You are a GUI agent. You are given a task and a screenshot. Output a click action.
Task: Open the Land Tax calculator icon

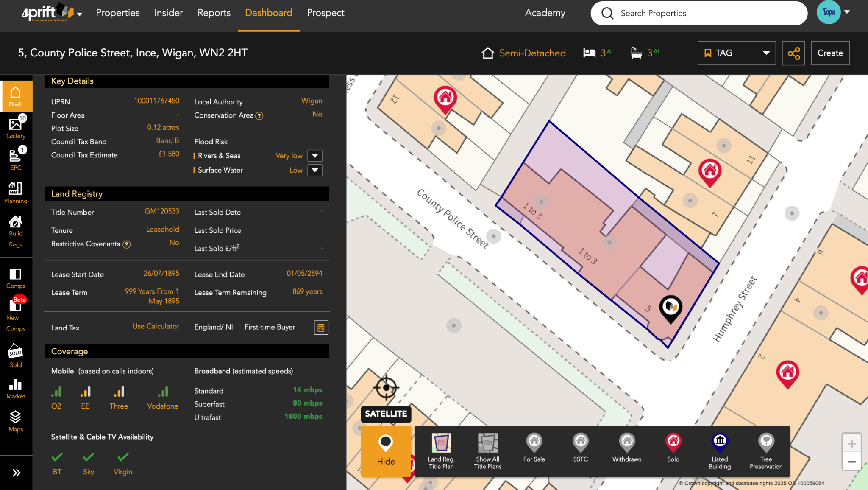[321, 328]
